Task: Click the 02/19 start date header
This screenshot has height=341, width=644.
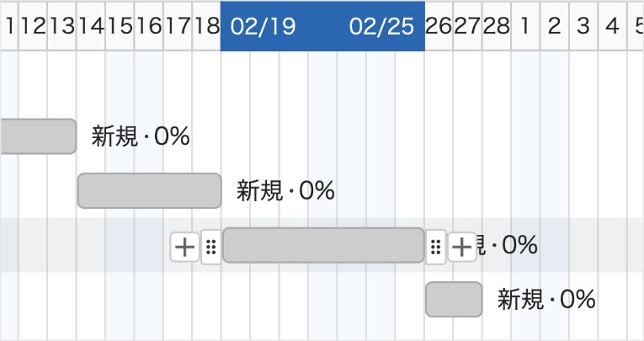Action: coord(263,26)
